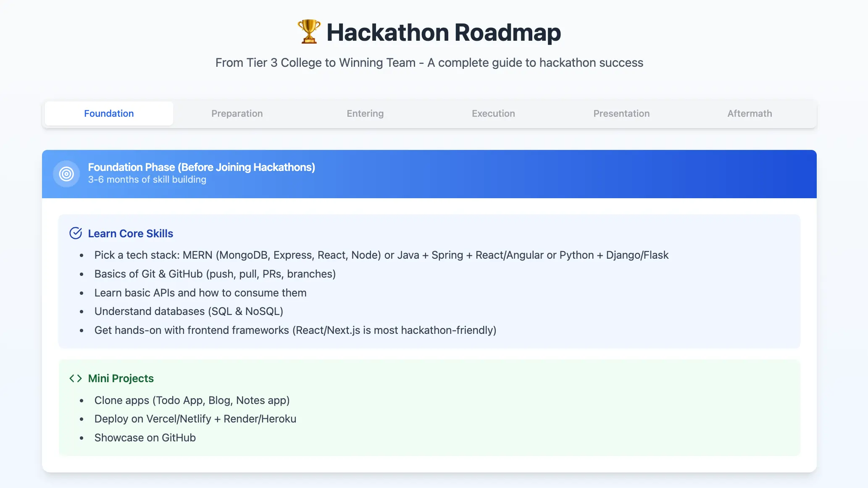
Task: Click the circled checkmark beside Learn Core Skills
Action: pyautogui.click(x=76, y=233)
